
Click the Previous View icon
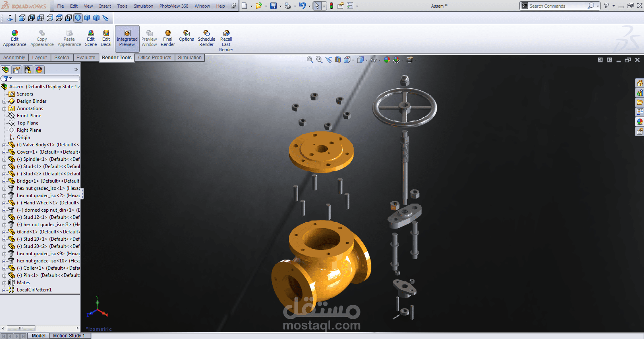329,60
